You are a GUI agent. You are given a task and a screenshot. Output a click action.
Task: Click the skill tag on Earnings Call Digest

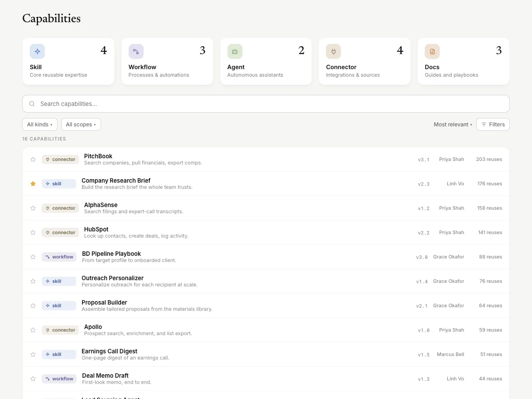pos(59,354)
